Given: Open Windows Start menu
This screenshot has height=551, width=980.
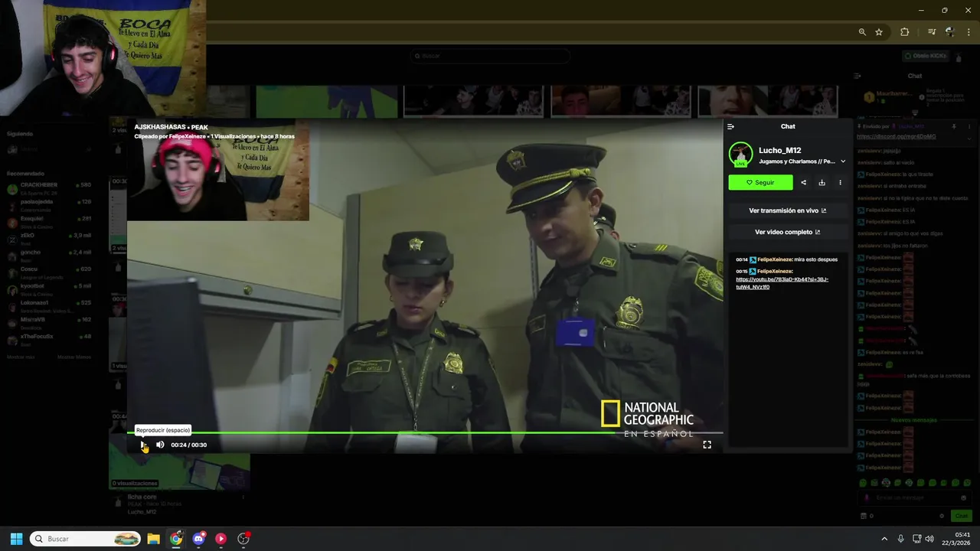Looking at the screenshot, I should [x=16, y=539].
